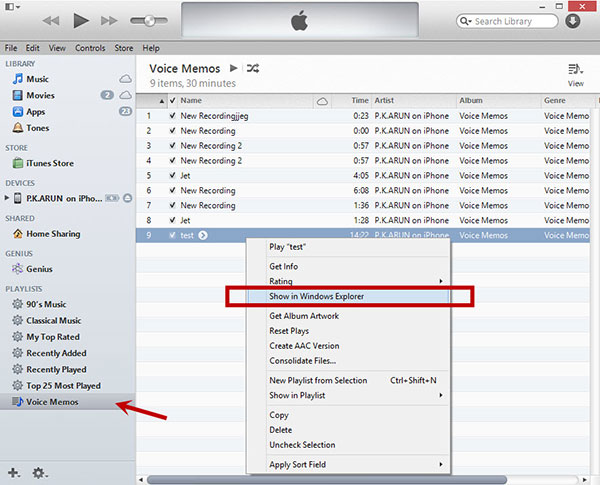The width and height of the screenshot is (600, 485).
Task: Open the Top 25 Most Played playlist
Action: coord(64,385)
